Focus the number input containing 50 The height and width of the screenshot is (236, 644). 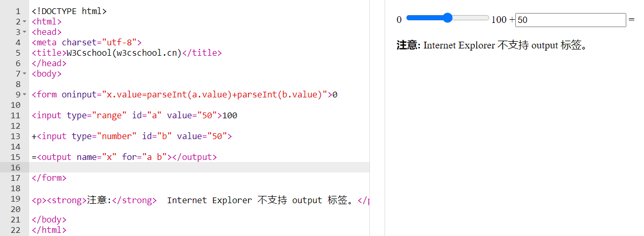tap(570, 20)
